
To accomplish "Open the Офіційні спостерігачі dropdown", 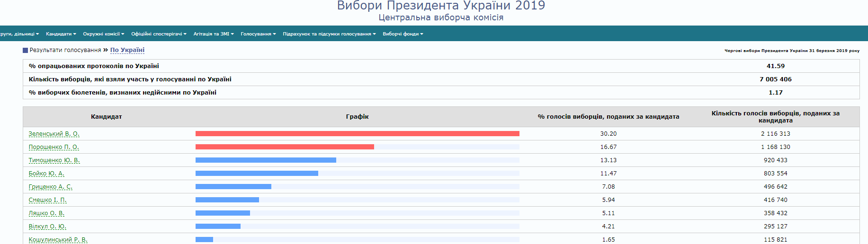I will [159, 34].
